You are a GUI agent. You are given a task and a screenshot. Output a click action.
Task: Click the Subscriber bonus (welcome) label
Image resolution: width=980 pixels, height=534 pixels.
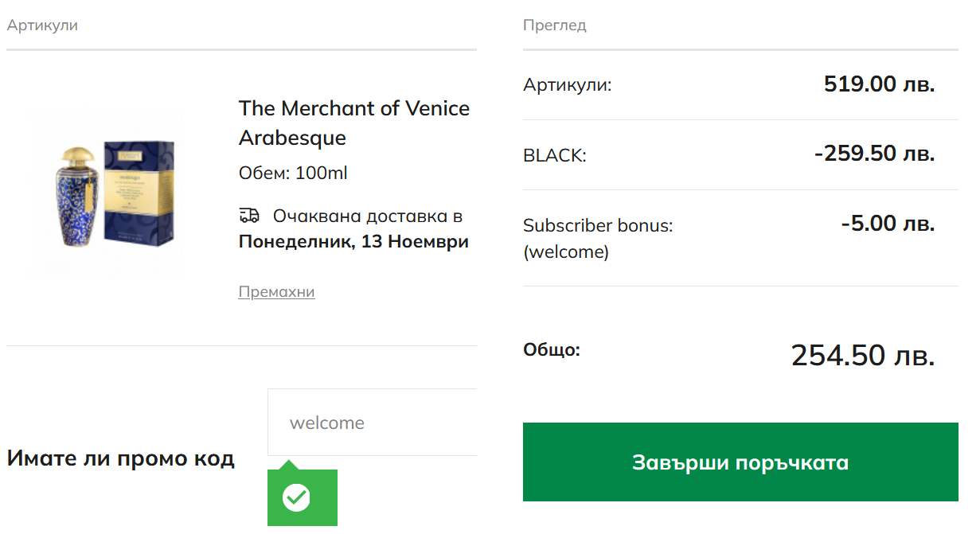coord(597,238)
